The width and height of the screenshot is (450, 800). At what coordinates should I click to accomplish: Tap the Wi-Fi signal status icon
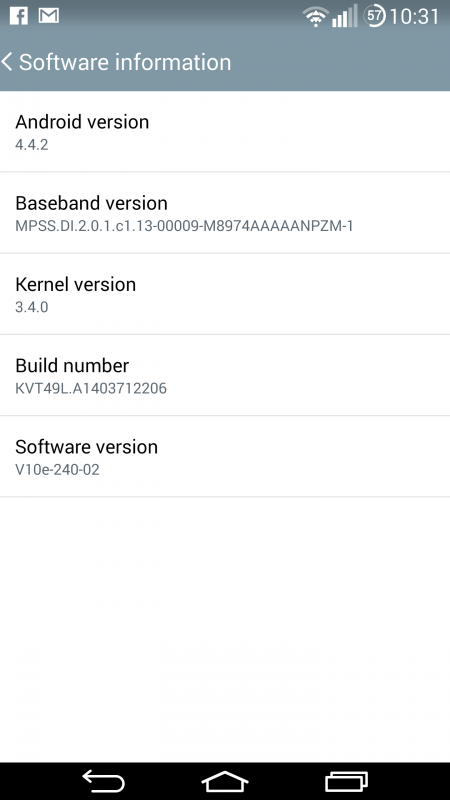coord(315,16)
